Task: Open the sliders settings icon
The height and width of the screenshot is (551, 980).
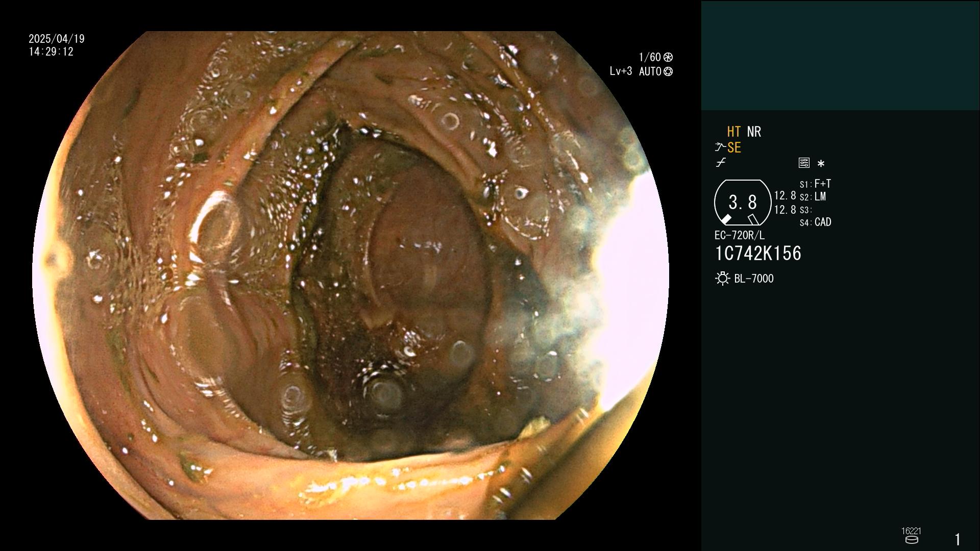Action: (804, 163)
